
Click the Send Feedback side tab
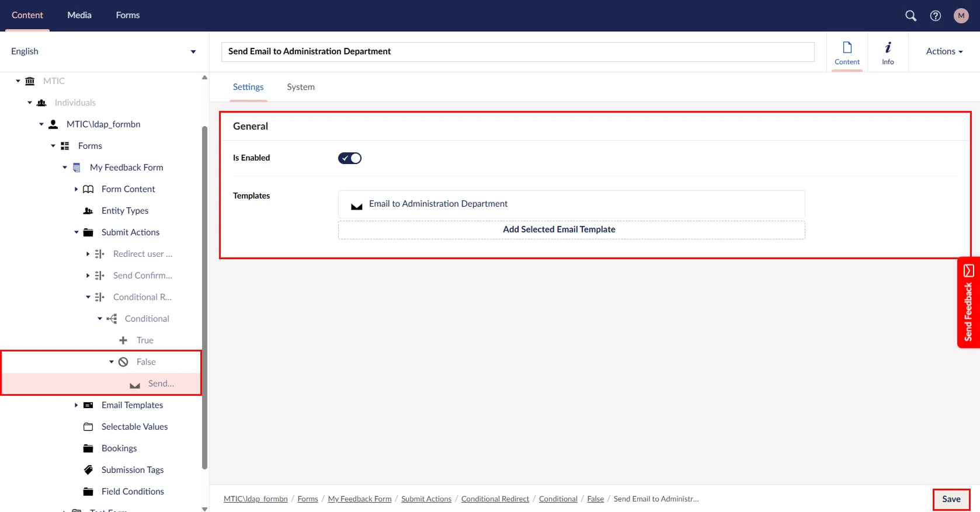pyautogui.click(x=968, y=302)
